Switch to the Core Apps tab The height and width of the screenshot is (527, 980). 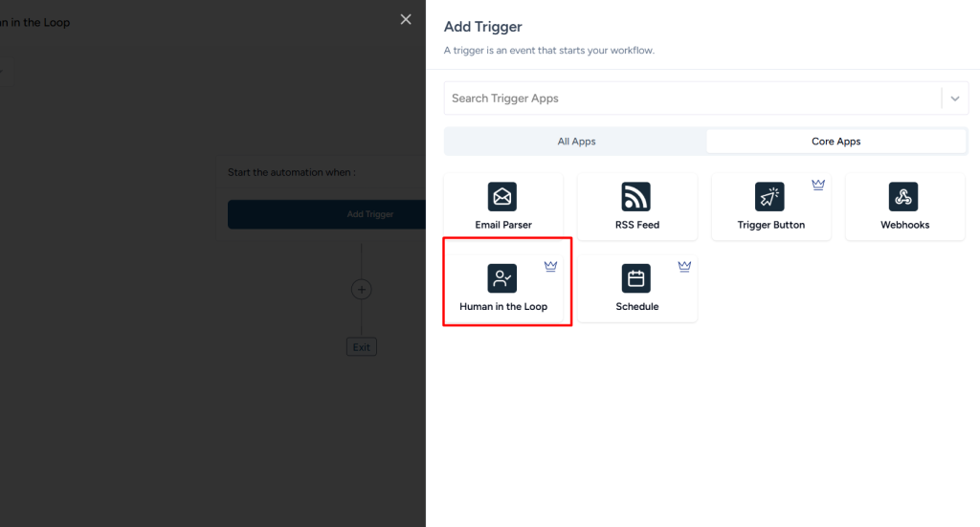835,142
